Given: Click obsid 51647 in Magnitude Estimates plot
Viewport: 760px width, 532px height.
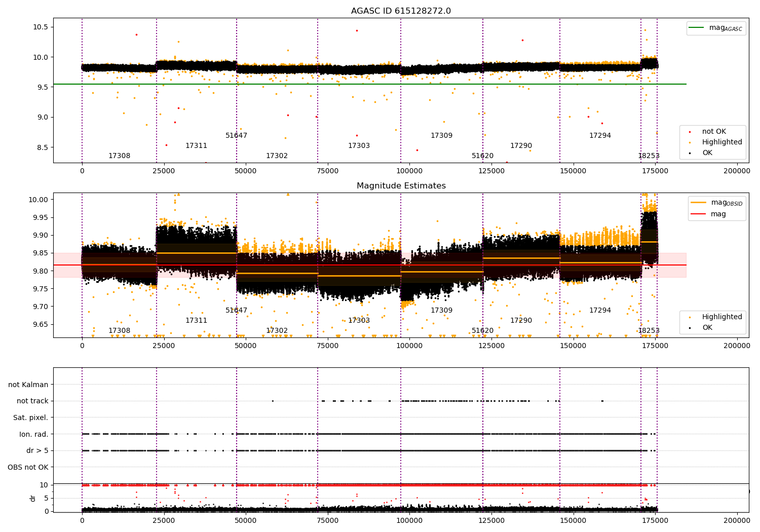Looking at the screenshot, I should coord(236,311).
